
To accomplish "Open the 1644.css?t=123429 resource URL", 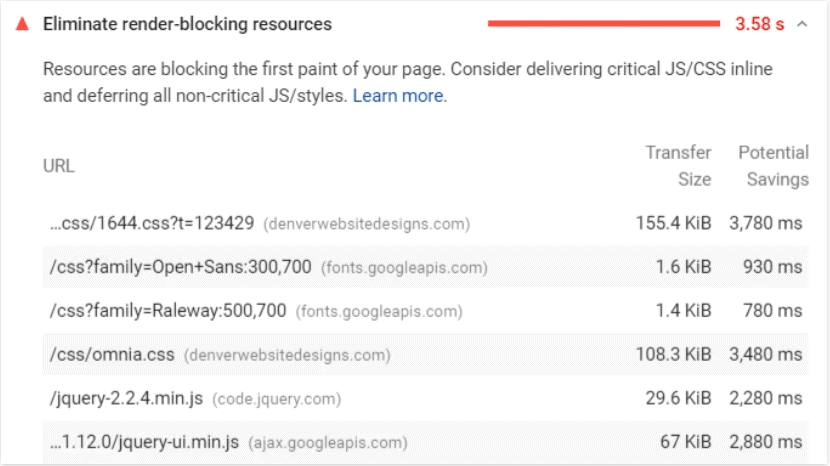I will (x=152, y=223).
